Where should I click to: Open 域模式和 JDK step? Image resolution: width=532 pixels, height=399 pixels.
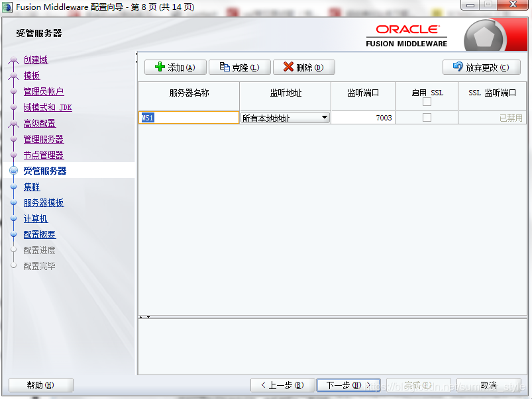[x=48, y=107]
